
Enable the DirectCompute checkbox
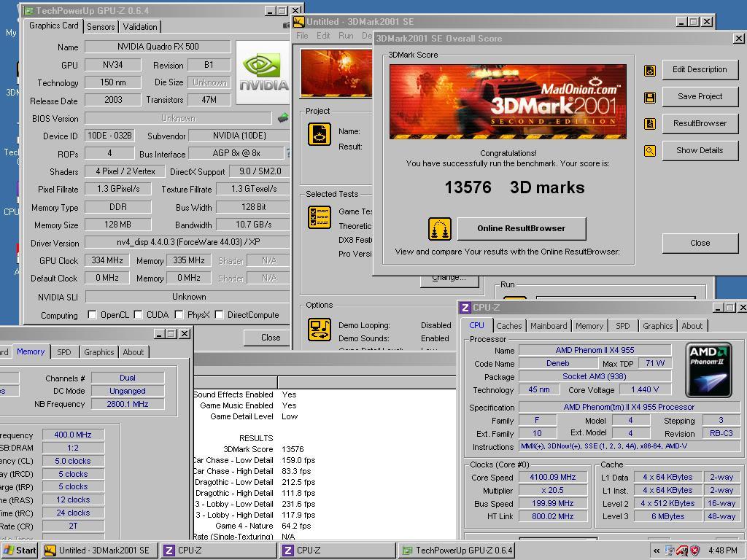point(219,315)
